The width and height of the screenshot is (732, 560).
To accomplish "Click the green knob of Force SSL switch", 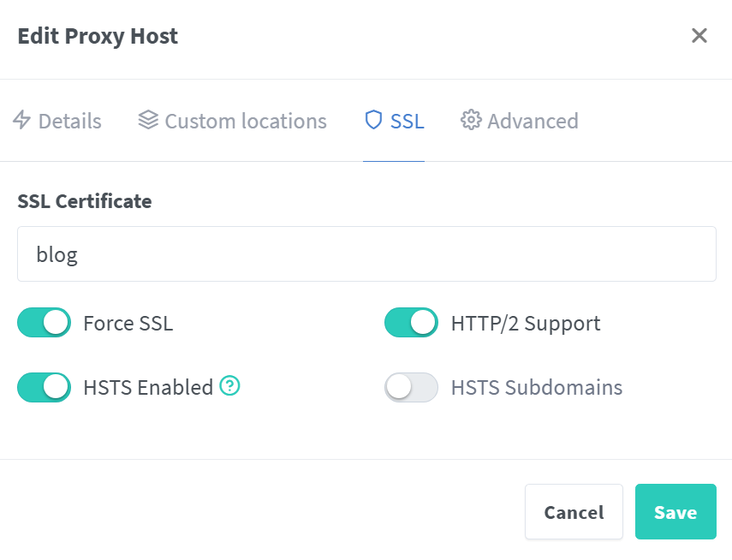I will (56, 323).
